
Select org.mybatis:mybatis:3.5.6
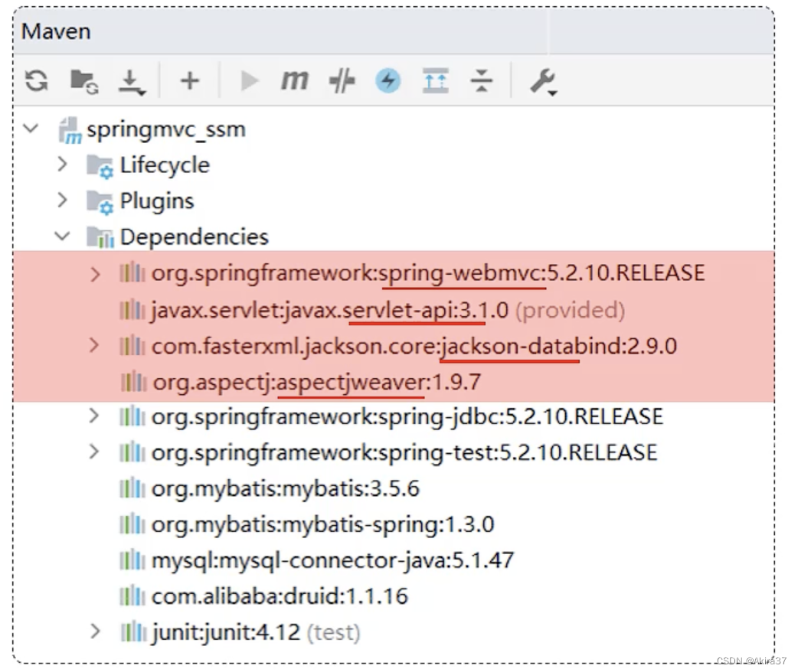(286, 489)
